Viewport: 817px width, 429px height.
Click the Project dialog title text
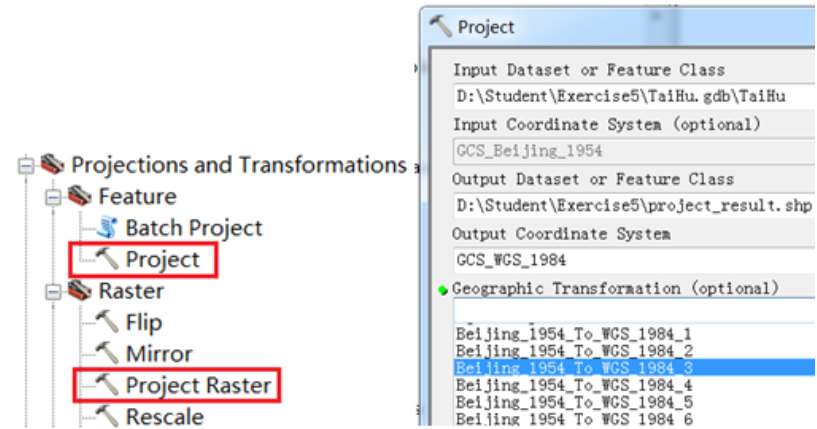[x=486, y=27]
